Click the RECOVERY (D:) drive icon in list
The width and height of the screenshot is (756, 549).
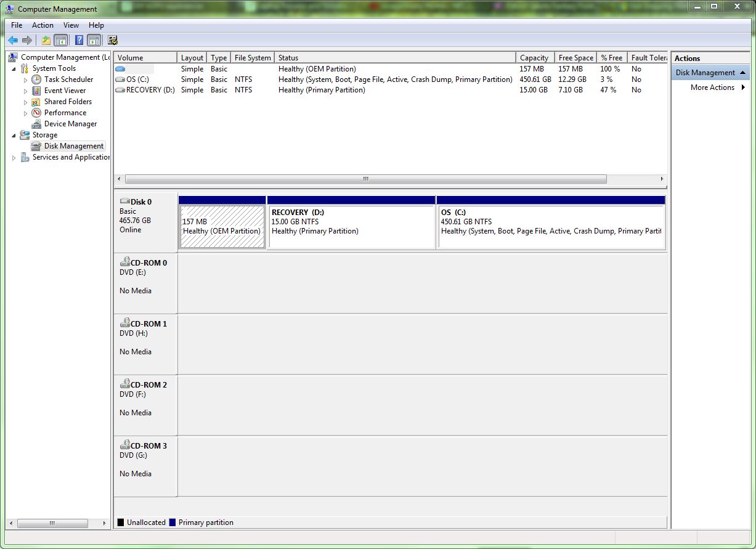pos(120,90)
